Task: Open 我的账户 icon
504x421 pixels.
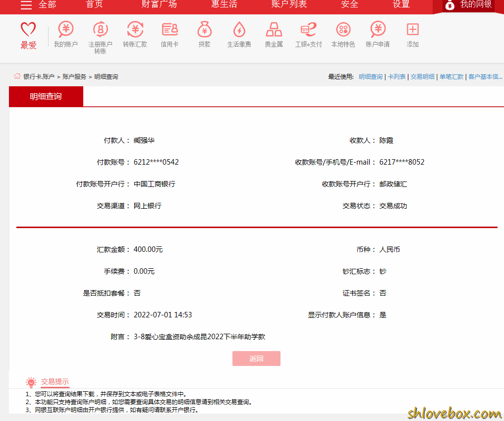Action: pyautogui.click(x=65, y=29)
